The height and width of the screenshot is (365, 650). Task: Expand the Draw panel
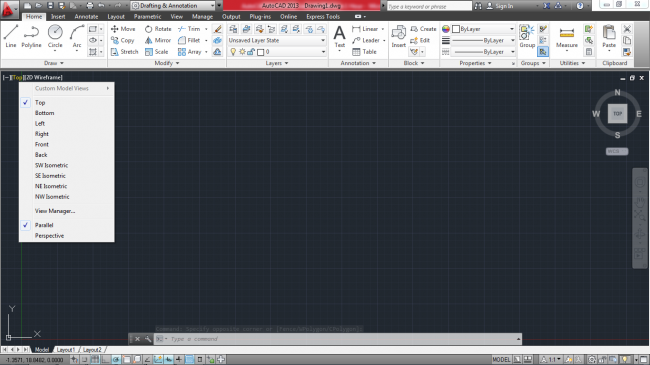click(54, 63)
